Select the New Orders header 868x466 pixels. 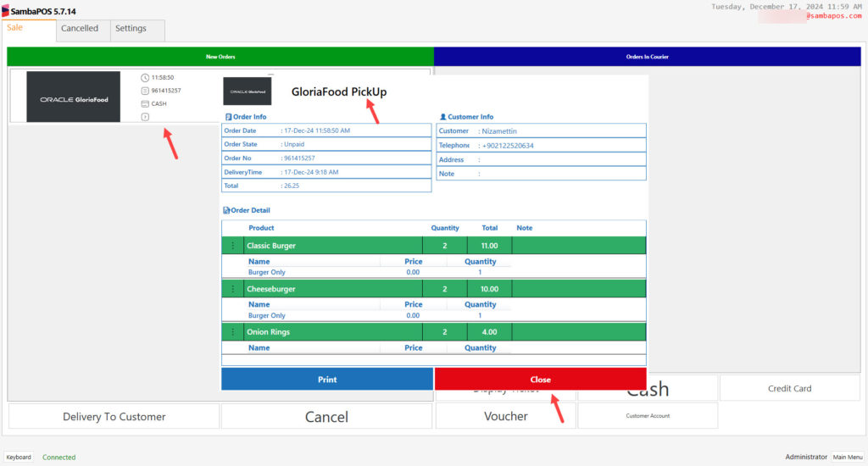[x=220, y=57]
